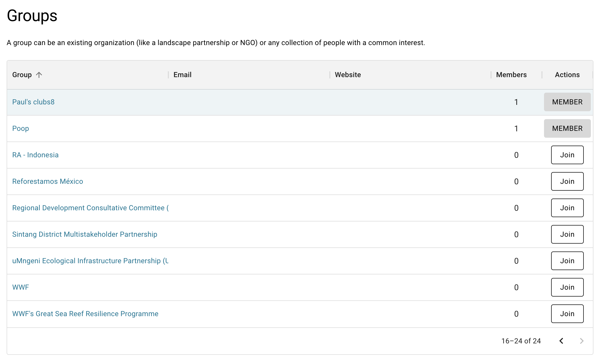The image size is (598, 364).
Task: Open the Poop group page
Action: point(20,128)
